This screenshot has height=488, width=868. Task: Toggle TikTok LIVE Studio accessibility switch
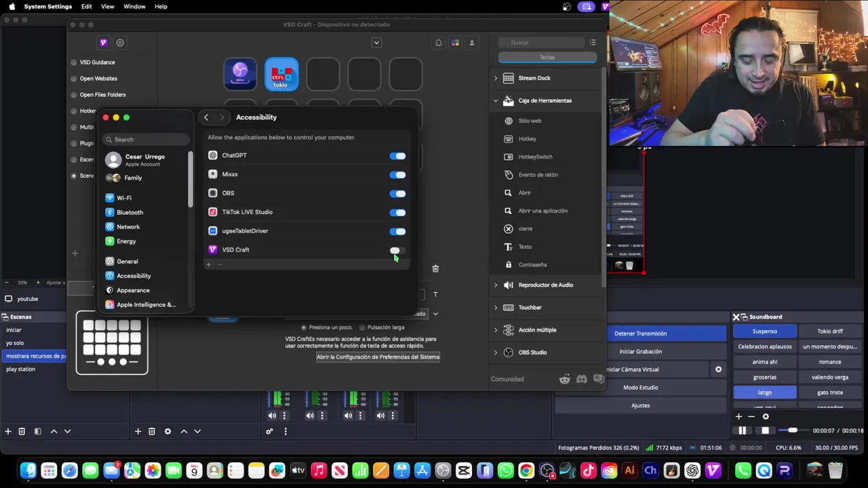pyautogui.click(x=397, y=213)
